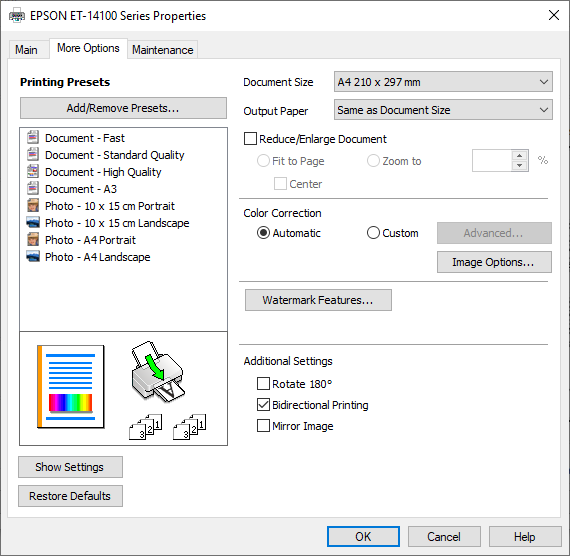Image resolution: width=570 pixels, height=556 pixels.
Task: Choose the Document - Standard Quality preset icon
Action: pos(33,154)
